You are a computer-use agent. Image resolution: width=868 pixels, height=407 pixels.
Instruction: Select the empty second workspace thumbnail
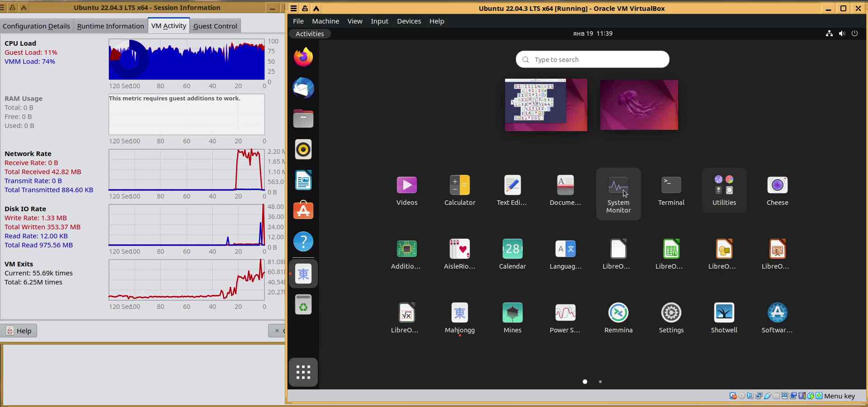[x=639, y=105]
